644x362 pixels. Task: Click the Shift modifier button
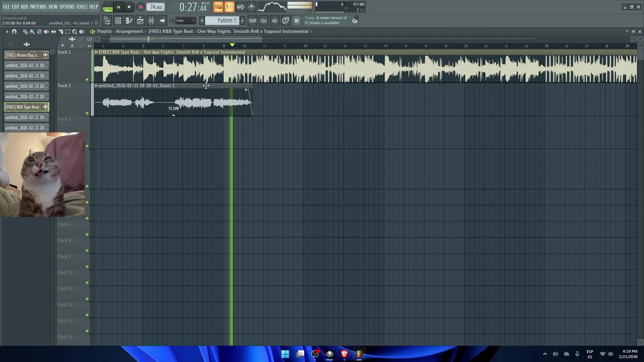tap(253, 21)
